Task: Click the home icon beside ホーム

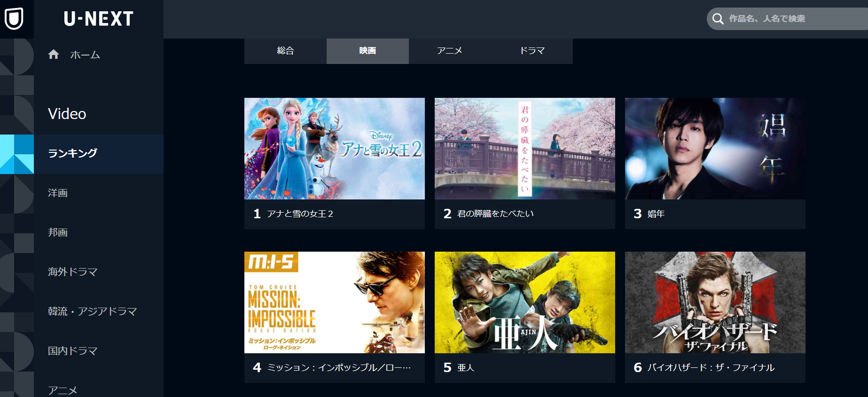Action: tap(54, 55)
